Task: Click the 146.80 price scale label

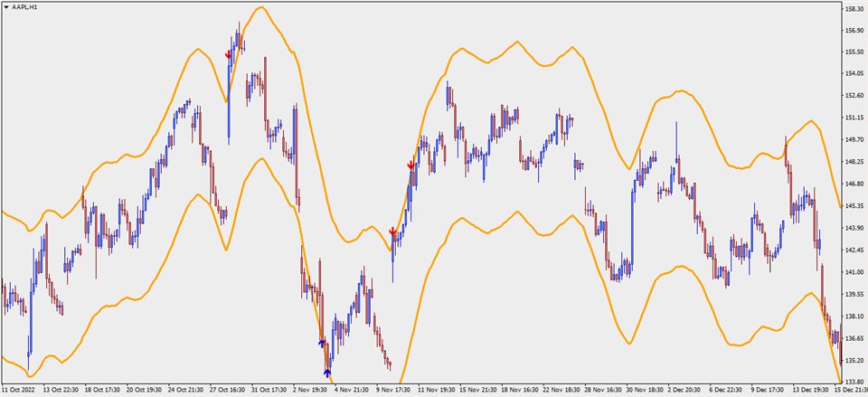Action: (x=853, y=184)
